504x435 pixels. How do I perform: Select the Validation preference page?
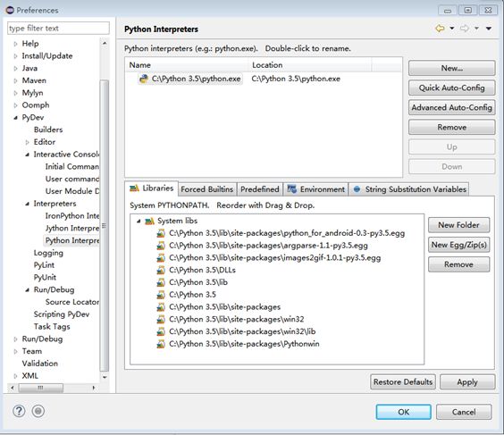(40, 364)
